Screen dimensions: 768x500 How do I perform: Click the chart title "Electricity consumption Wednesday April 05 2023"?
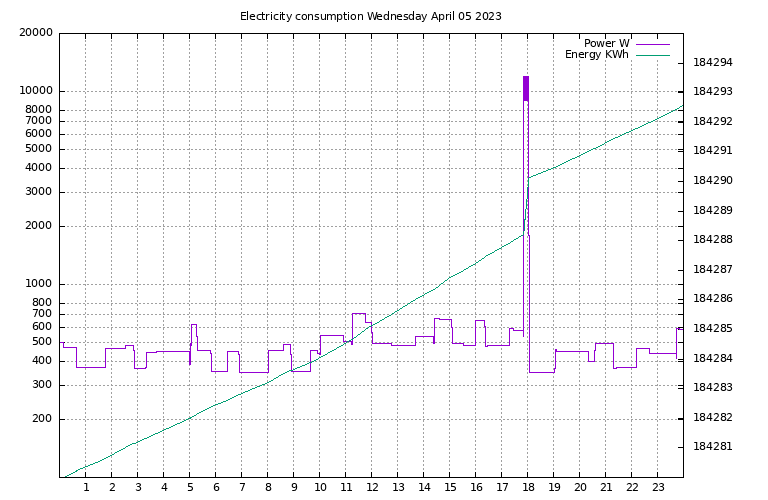371,16
